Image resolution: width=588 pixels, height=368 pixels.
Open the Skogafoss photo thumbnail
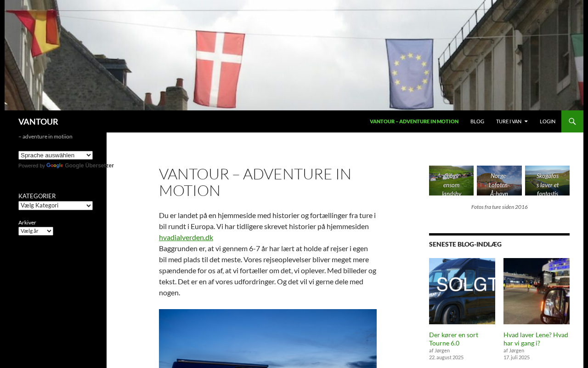[547, 180]
